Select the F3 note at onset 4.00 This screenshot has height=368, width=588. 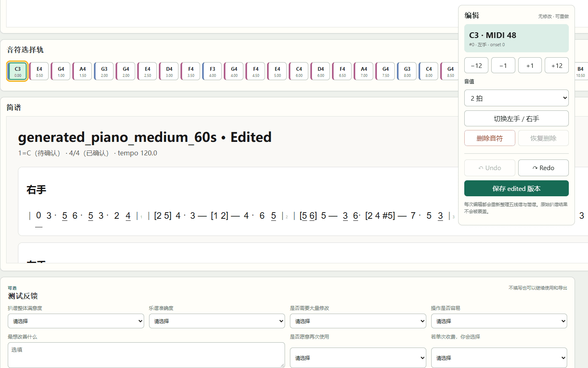click(x=212, y=71)
